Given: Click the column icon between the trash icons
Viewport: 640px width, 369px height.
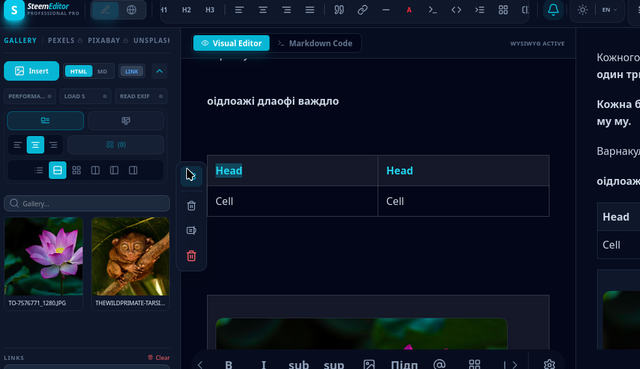Looking at the screenshot, I should click(191, 231).
